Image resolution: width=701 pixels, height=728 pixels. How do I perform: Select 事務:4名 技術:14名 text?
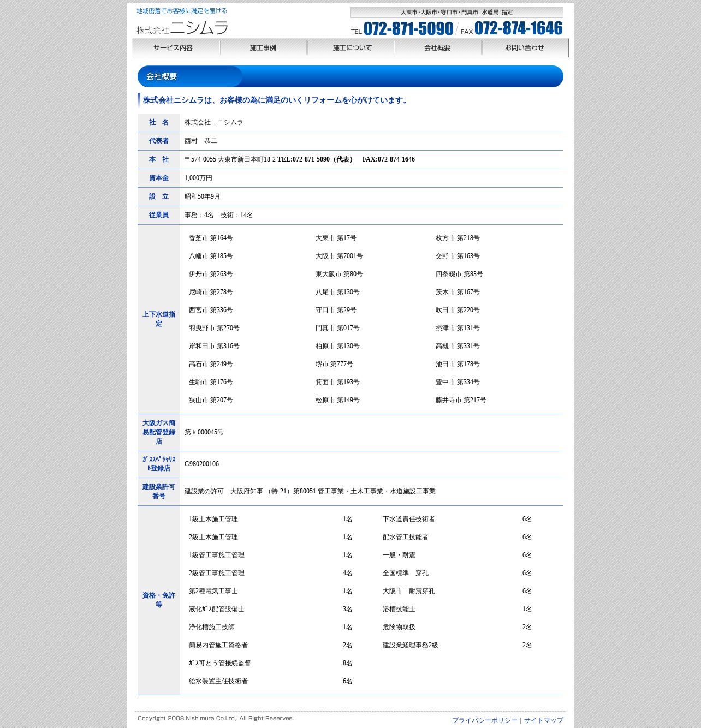click(x=219, y=215)
